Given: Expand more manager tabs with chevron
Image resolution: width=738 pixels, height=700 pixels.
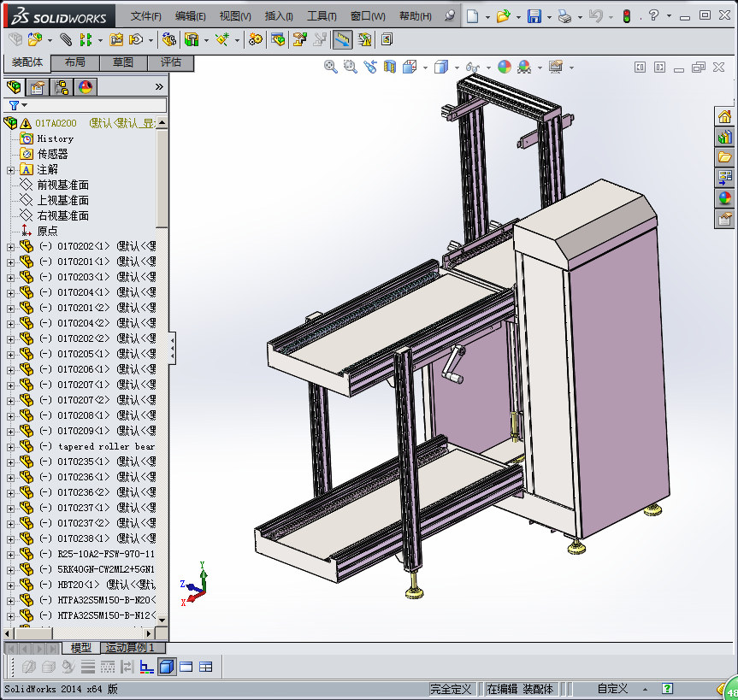Looking at the screenshot, I should click(159, 87).
